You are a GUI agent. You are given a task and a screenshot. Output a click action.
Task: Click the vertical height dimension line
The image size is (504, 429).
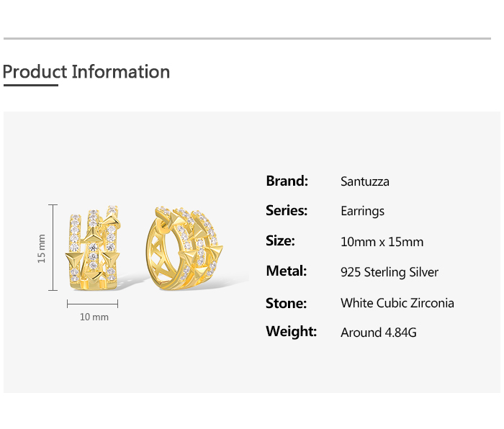(x=53, y=248)
